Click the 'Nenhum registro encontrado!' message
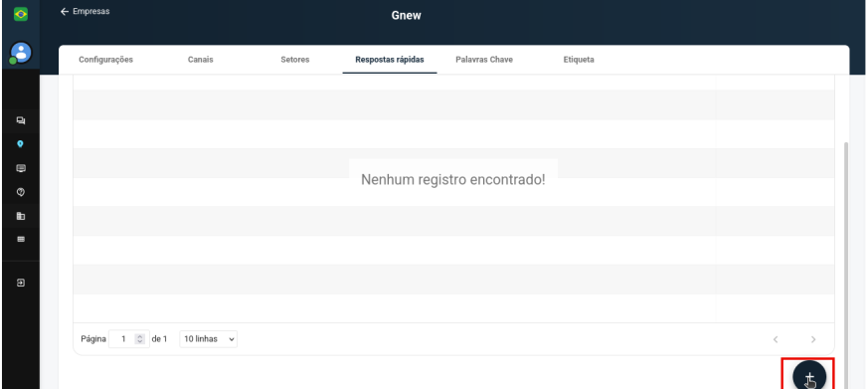Screen dimensions: 868x389 (x=452, y=179)
